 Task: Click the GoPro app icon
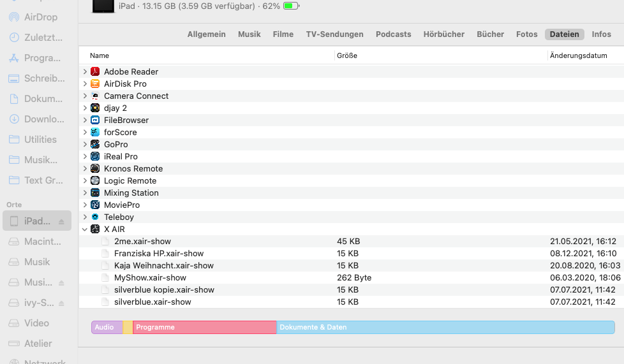(95, 145)
